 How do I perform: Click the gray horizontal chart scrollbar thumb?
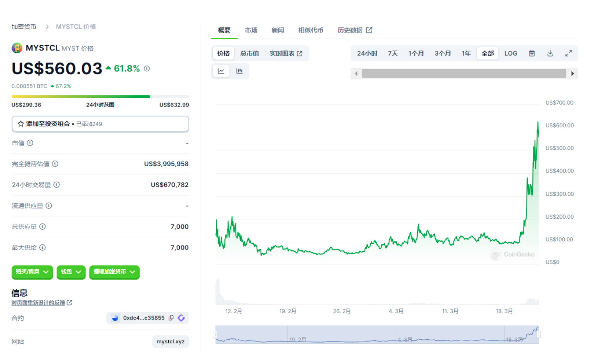click(x=464, y=74)
